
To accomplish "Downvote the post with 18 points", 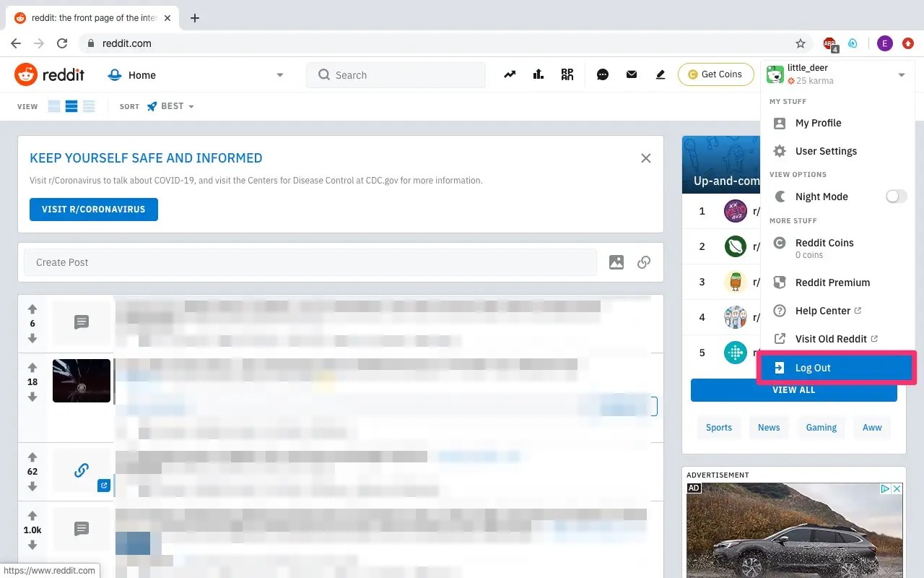I will (x=32, y=397).
